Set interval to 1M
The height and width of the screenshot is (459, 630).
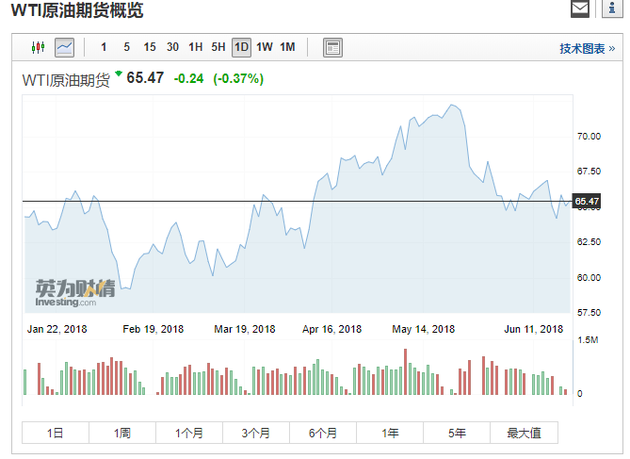[x=287, y=47]
